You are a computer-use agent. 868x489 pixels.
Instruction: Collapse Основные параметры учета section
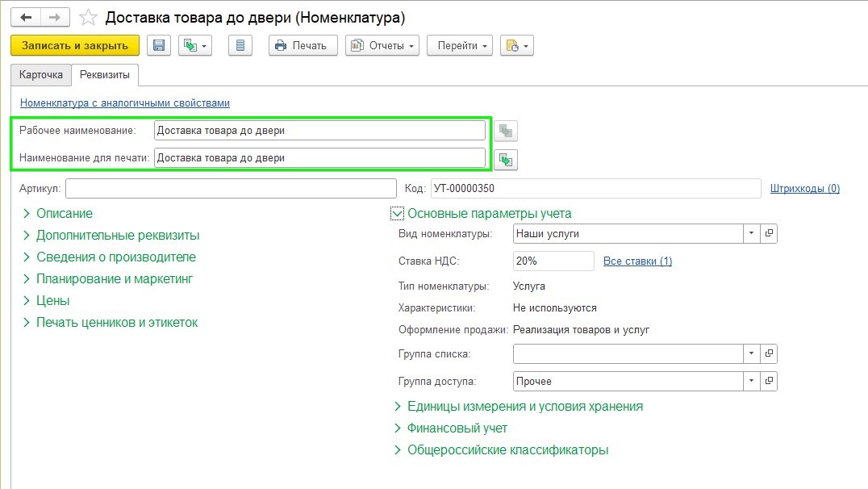398,214
